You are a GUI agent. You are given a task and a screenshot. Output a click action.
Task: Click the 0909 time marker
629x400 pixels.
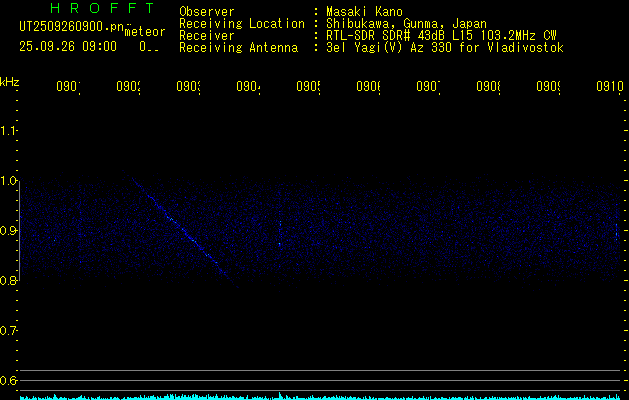click(548, 86)
